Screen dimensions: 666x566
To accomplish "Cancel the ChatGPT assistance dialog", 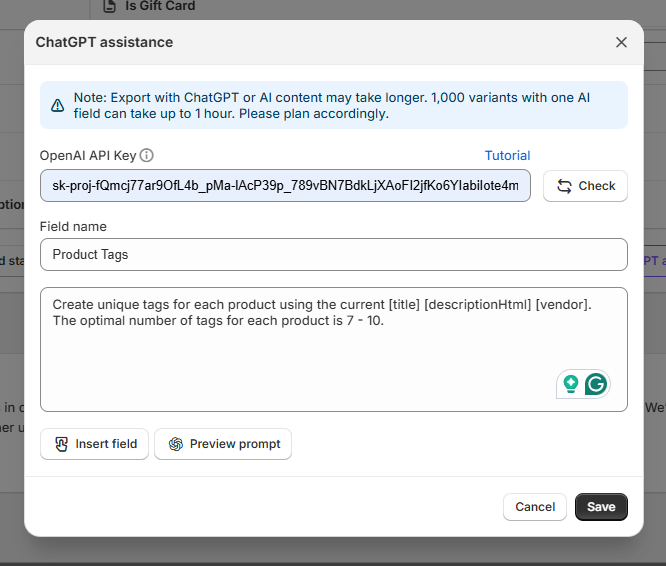I will 535,507.
